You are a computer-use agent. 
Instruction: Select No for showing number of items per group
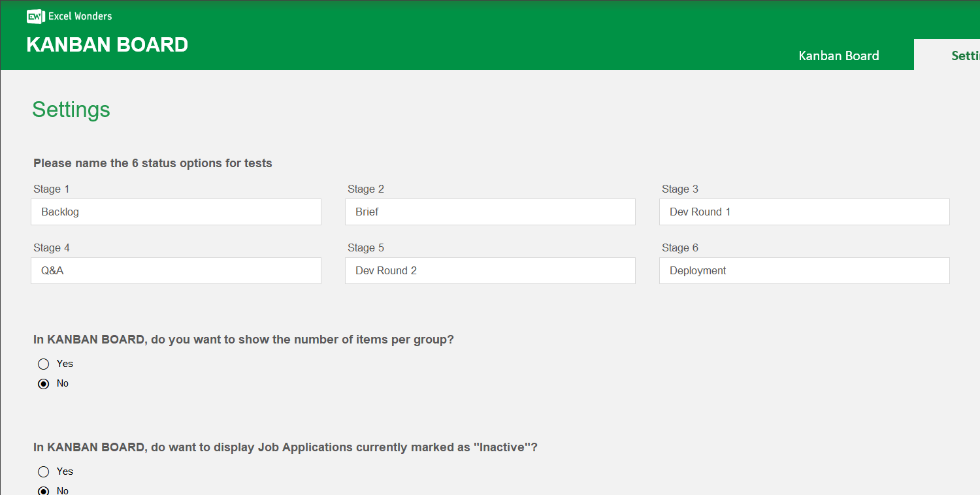(43, 383)
